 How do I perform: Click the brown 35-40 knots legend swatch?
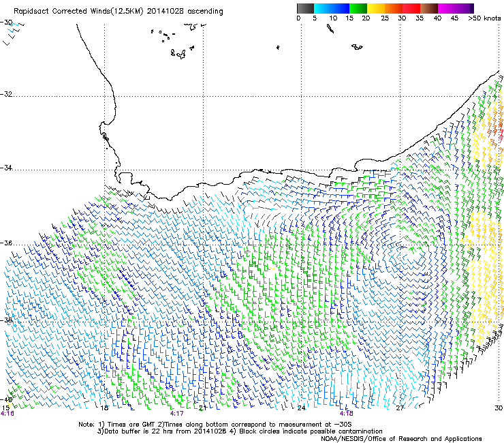point(429,8)
